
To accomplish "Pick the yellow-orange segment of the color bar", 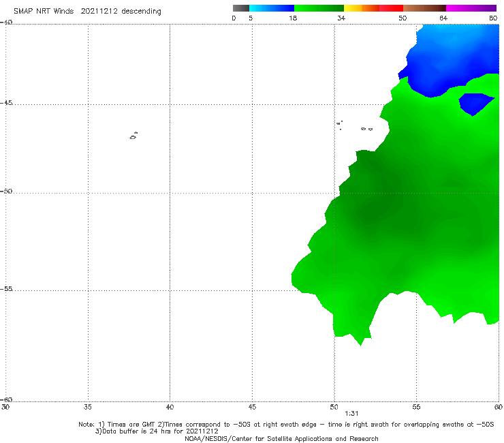I will tap(362, 8).
